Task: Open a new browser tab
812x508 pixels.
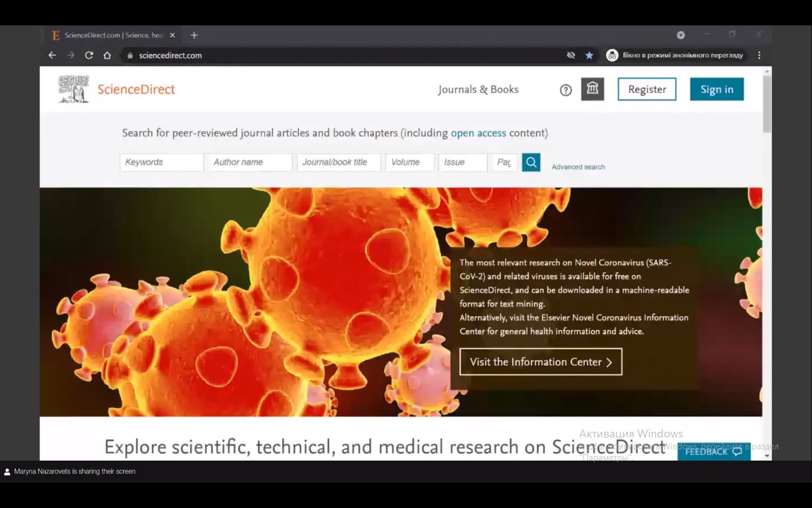Action: tap(194, 35)
